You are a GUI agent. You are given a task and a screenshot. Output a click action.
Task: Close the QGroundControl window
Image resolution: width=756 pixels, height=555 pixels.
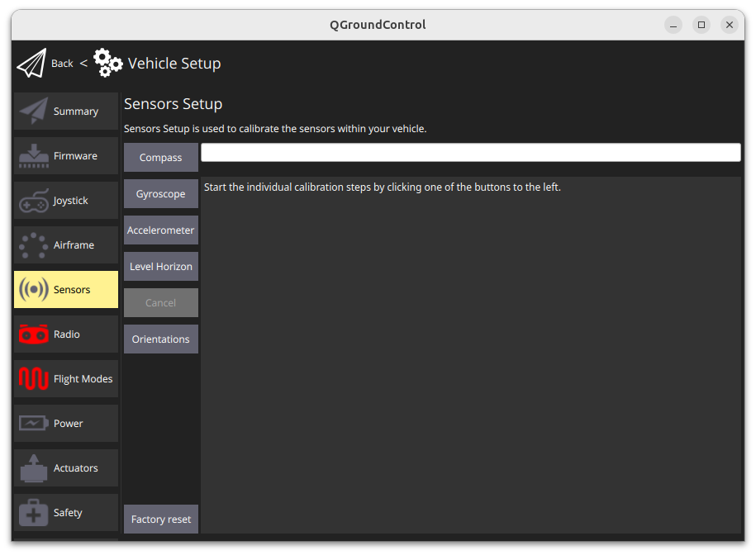click(x=730, y=25)
